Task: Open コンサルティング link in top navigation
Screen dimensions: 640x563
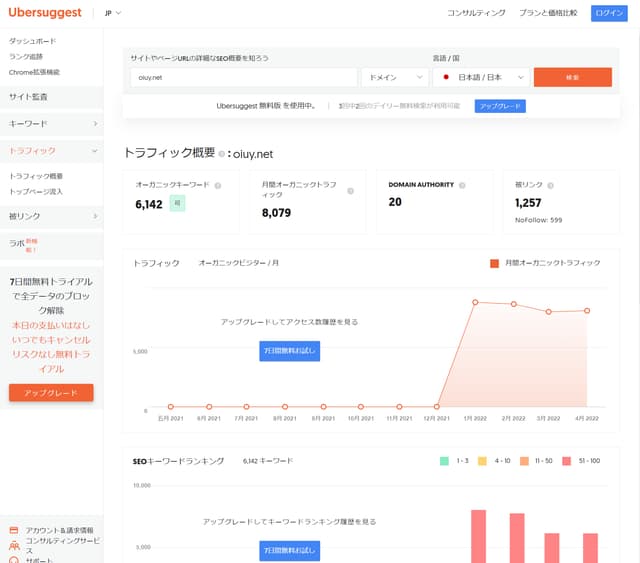Action: pos(476,13)
